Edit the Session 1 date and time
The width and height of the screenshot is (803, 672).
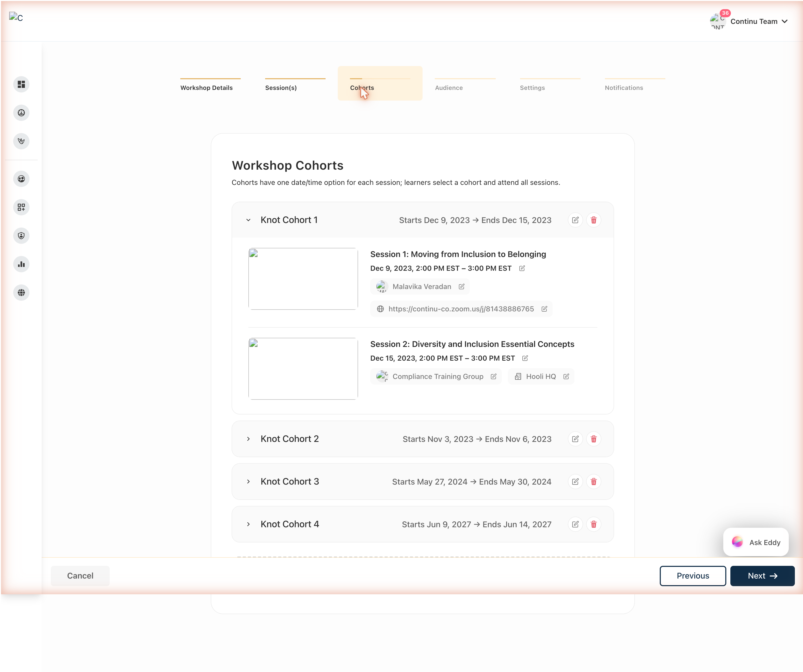(x=522, y=268)
